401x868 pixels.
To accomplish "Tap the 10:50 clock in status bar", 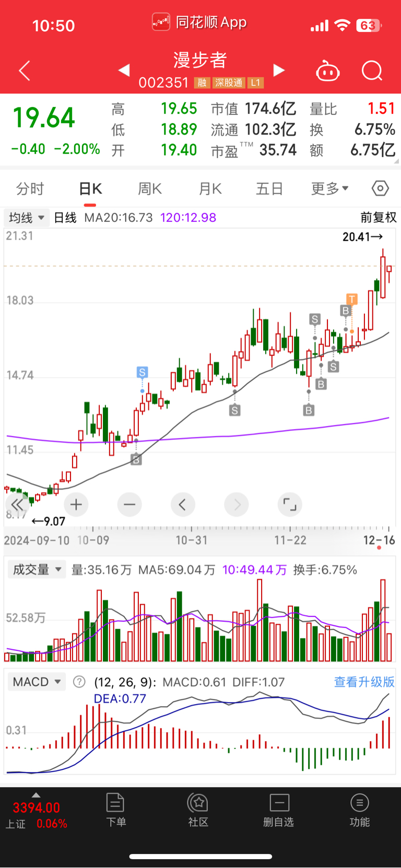I will (x=53, y=26).
